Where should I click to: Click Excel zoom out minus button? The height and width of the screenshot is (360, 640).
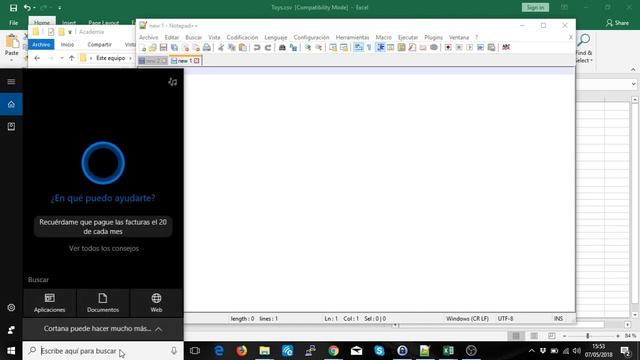coord(564,336)
